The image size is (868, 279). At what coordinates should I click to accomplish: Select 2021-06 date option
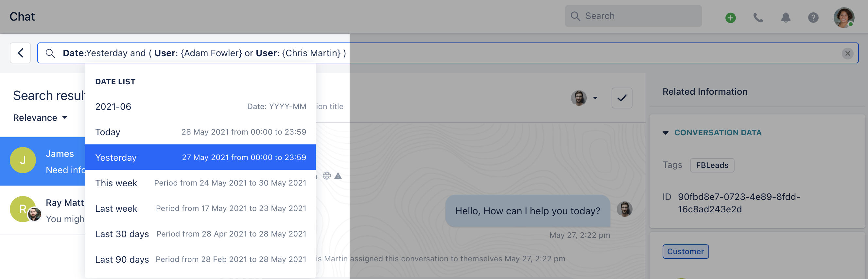(x=200, y=107)
